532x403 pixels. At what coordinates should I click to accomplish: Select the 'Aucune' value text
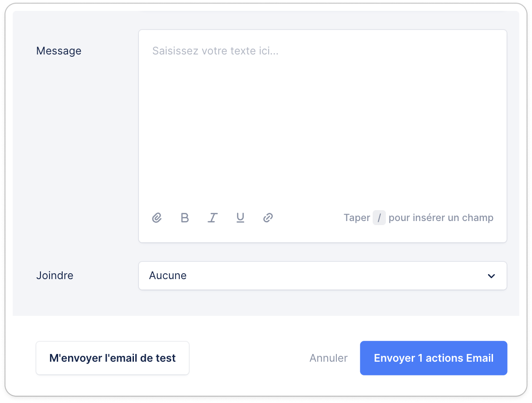click(x=167, y=275)
